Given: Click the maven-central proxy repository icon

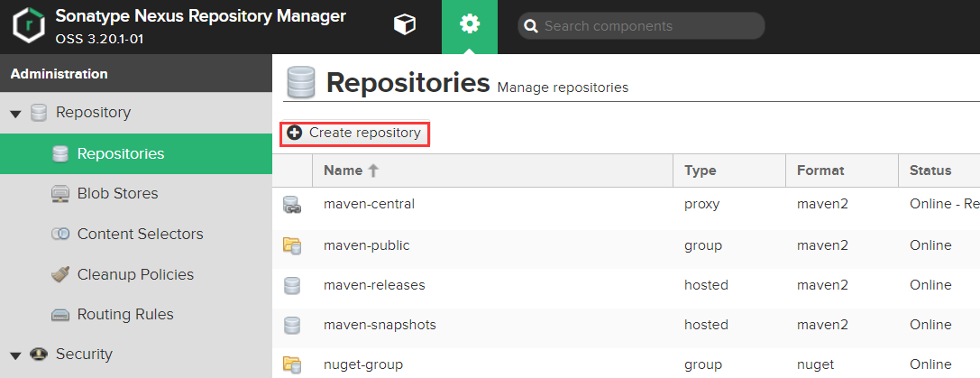Looking at the screenshot, I should [x=292, y=205].
